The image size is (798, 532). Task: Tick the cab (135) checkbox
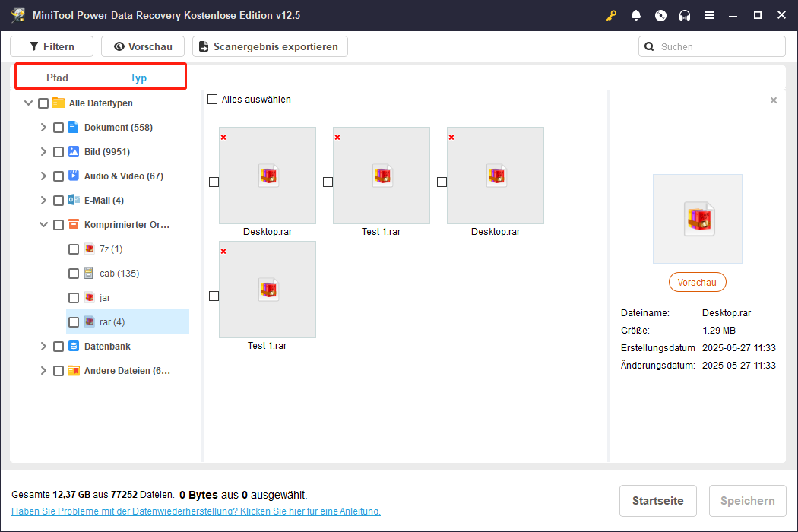(74, 274)
